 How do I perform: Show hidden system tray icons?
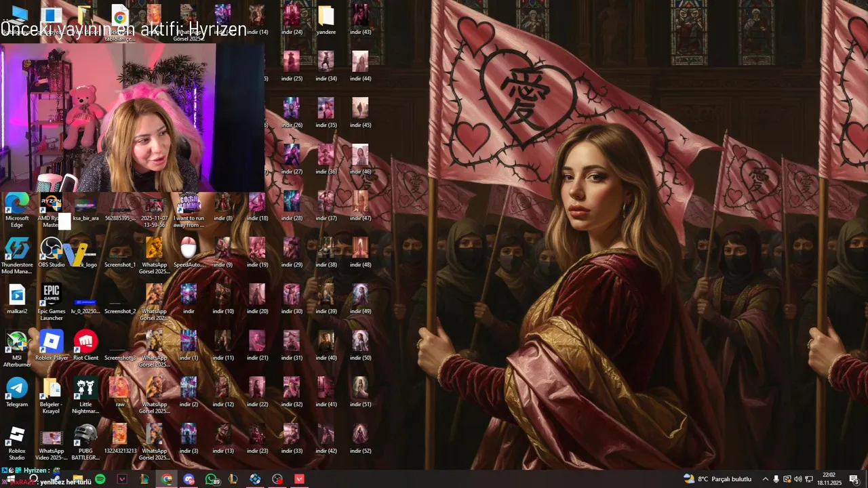tap(766, 479)
